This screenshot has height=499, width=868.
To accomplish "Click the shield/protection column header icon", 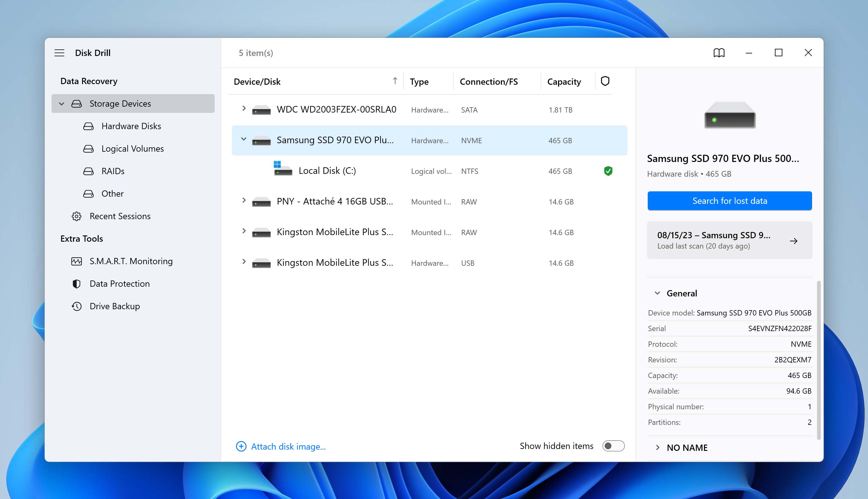I will pyautogui.click(x=605, y=81).
